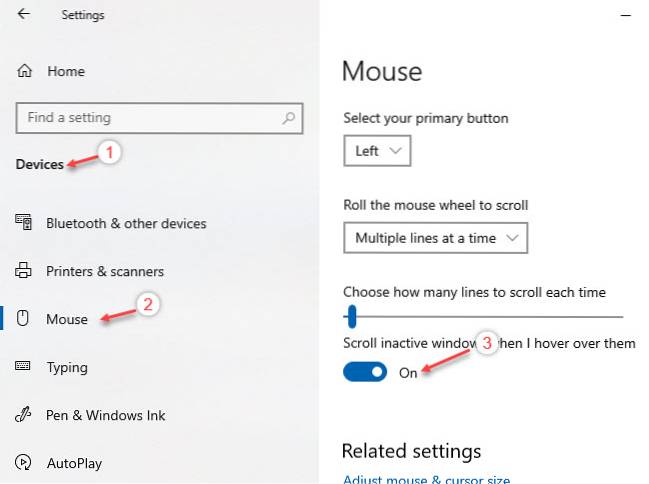This screenshot has width=649, height=484.
Task: Click the lines to scroll slider thumb
Action: click(352, 317)
